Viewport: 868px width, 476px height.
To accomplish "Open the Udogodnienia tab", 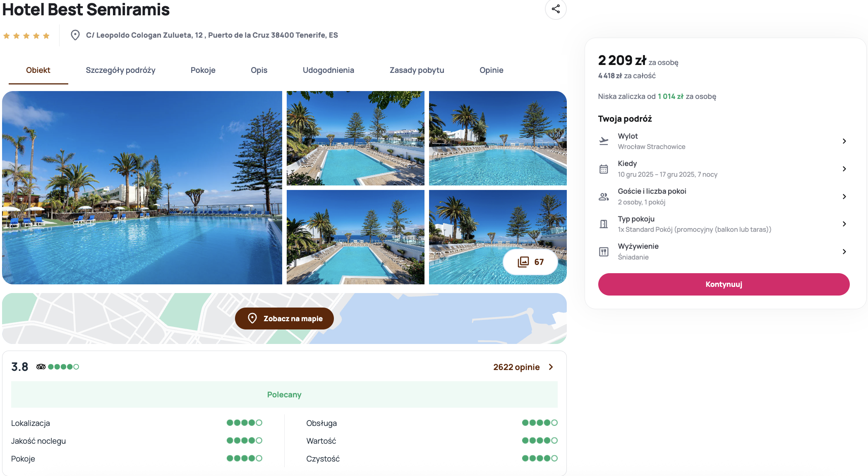I will pos(328,70).
